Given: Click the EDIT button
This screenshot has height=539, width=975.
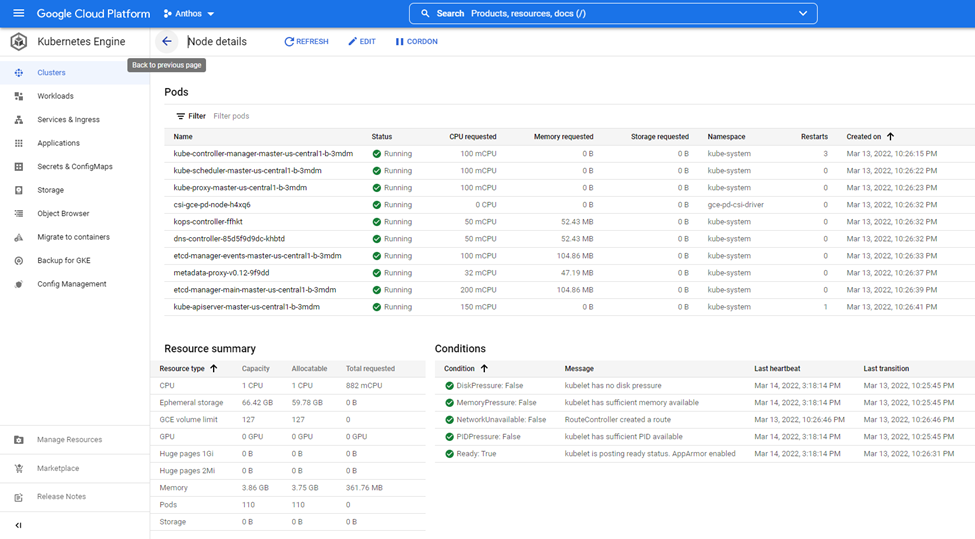Looking at the screenshot, I should pyautogui.click(x=361, y=42).
